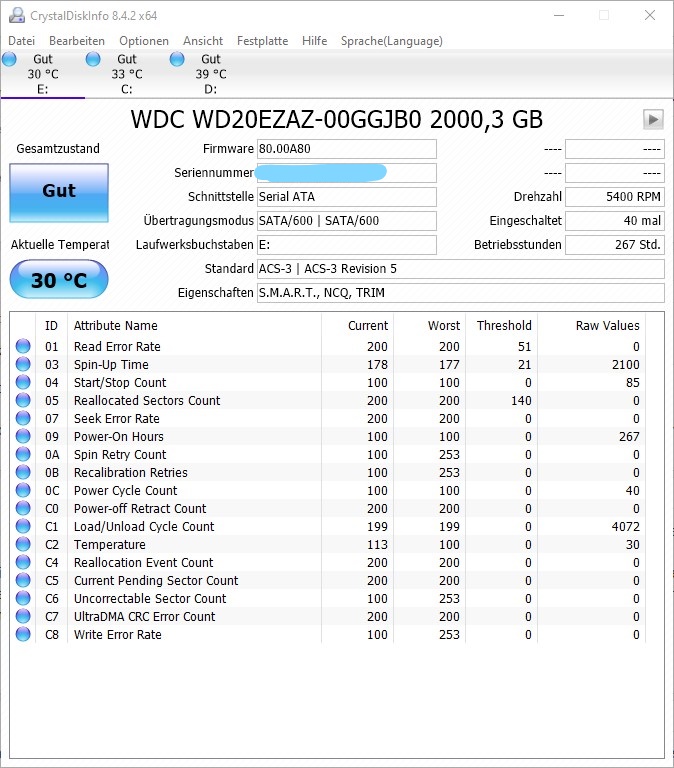Viewport: 674px width, 768px height.
Task: Click the status orb for Spin Retry Count
Action: pos(23,454)
